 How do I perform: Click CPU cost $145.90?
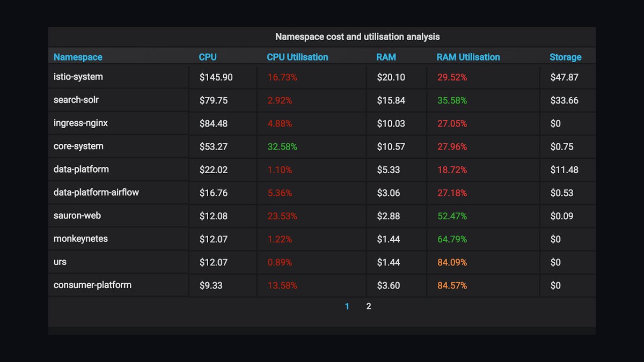(216, 77)
